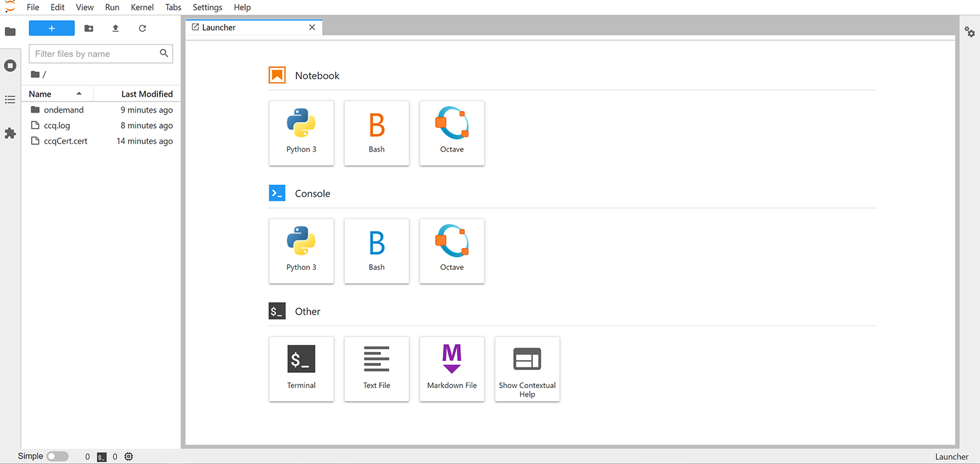980x464 pixels.
Task: Select the ccq.log file
Action: (x=101, y=125)
